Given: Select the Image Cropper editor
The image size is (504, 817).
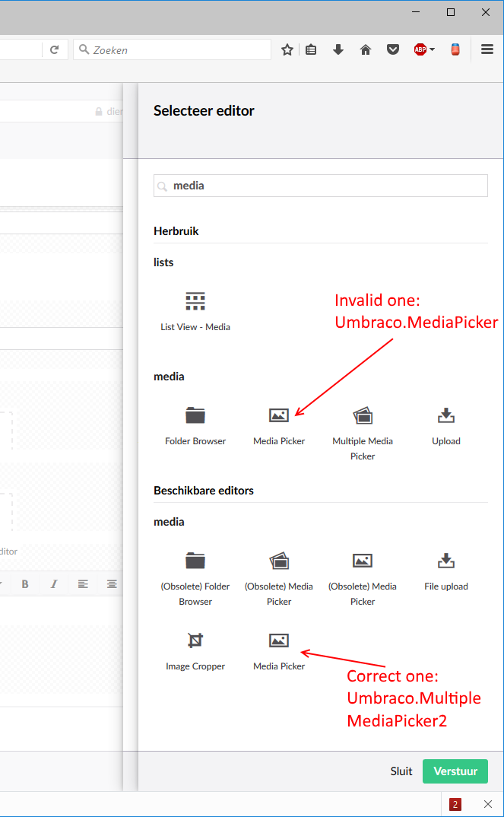Looking at the screenshot, I should pos(195,651).
